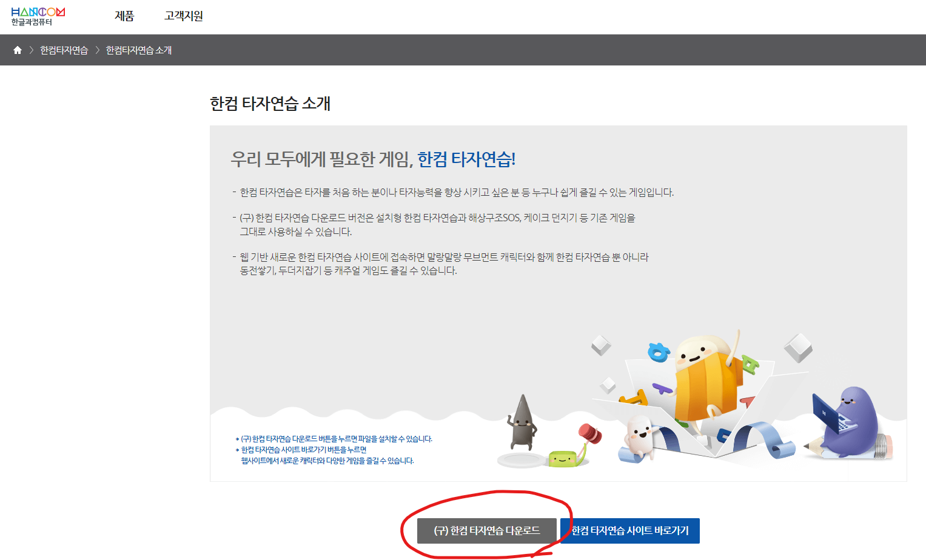926x560 pixels.
Task: Click the line beginning 동전쌓기, 두더지잡기
Action: (349, 271)
